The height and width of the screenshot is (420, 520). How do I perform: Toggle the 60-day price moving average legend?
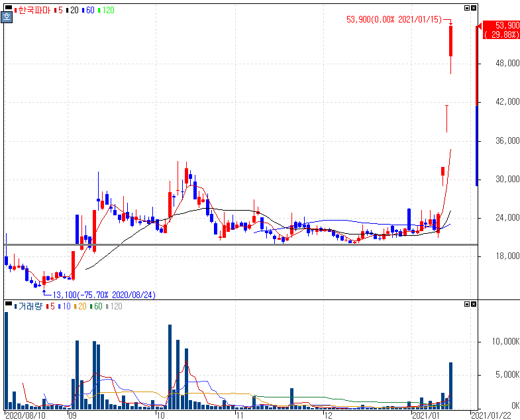coord(88,11)
